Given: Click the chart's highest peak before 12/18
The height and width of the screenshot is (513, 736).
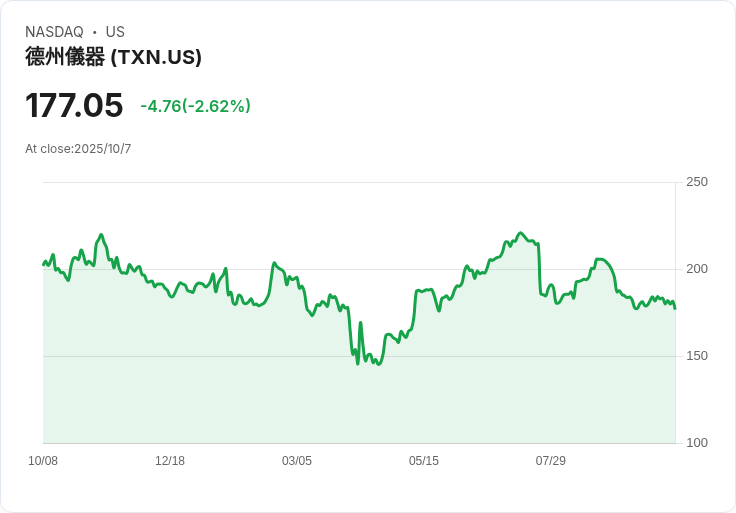Looking at the screenshot, I should pyautogui.click(x=101, y=235).
